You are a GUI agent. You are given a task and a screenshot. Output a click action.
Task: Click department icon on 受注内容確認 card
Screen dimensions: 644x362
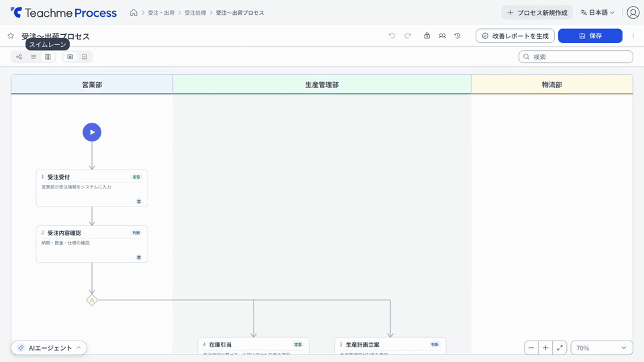139,257
